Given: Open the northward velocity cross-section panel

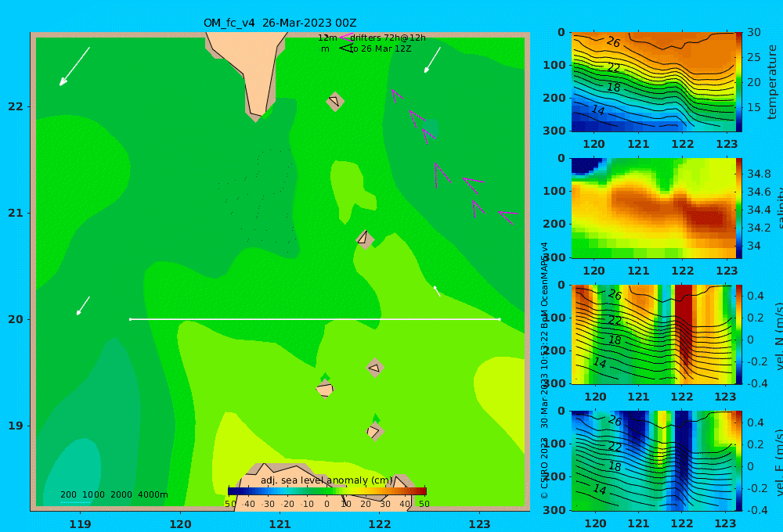Looking at the screenshot, I should click(x=653, y=334).
